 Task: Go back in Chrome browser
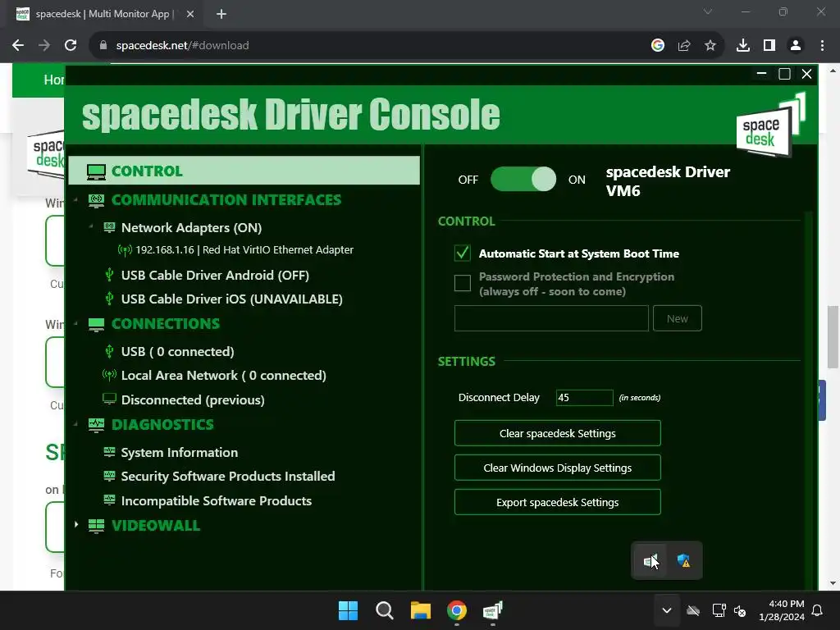pyautogui.click(x=18, y=46)
